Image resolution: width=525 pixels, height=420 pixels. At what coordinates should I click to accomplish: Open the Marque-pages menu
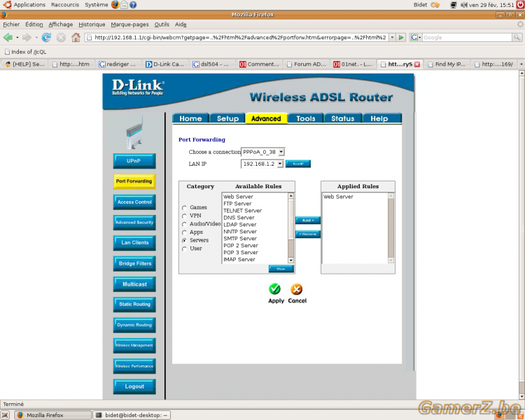pos(129,24)
